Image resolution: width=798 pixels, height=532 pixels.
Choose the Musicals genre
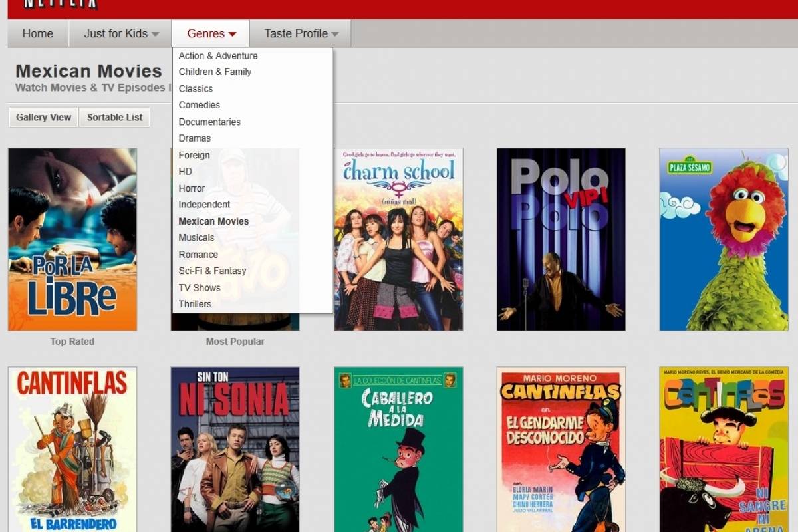(196, 237)
